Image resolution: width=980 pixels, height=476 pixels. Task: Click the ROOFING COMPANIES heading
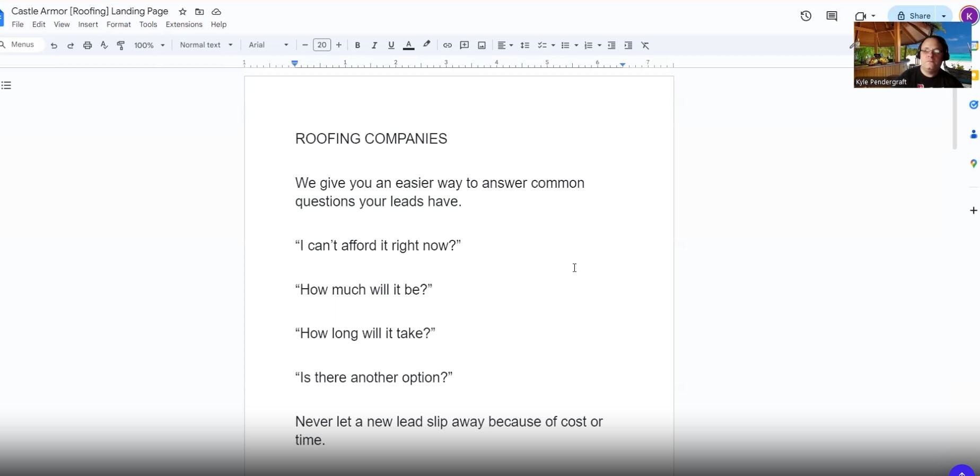pyautogui.click(x=371, y=139)
